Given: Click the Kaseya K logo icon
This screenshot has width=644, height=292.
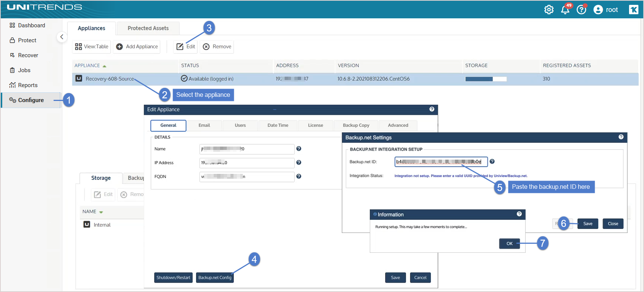Looking at the screenshot, I should tap(634, 10).
